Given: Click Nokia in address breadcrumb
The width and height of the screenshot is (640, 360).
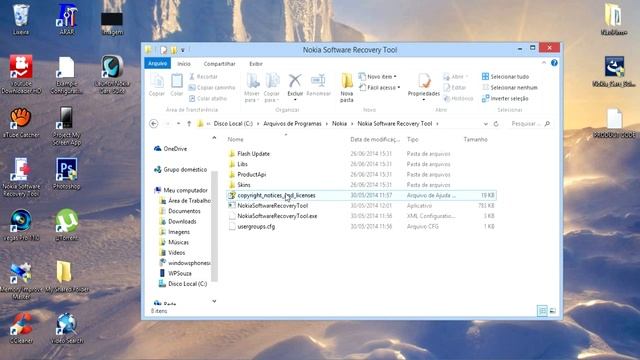Looking at the screenshot, I should pos(339,124).
